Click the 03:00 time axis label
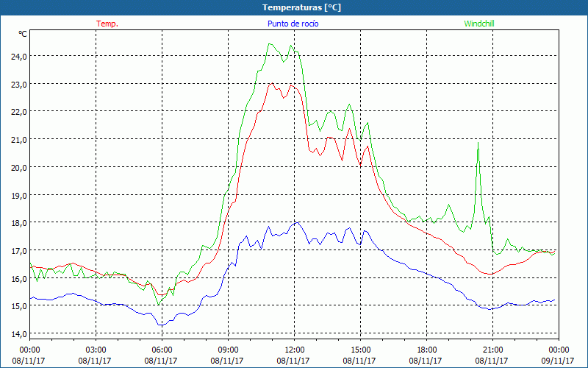Viewport: 588px width, 368px height. 96,350
